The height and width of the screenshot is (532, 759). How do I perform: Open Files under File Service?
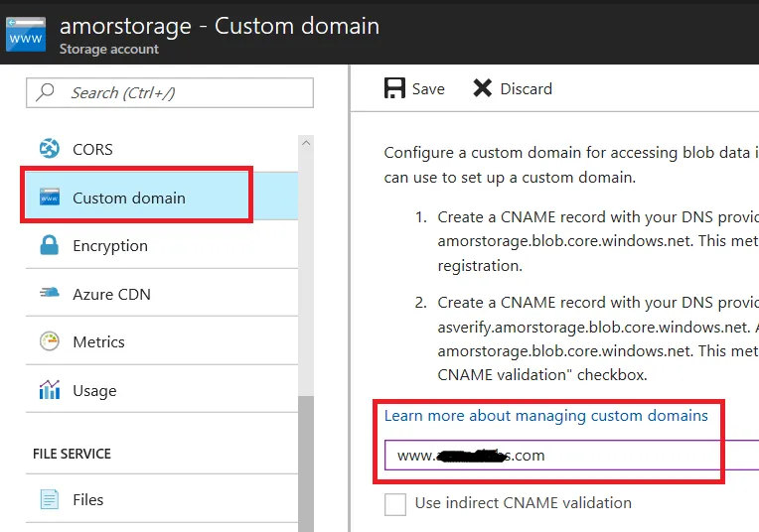pyautogui.click(x=162, y=498)
